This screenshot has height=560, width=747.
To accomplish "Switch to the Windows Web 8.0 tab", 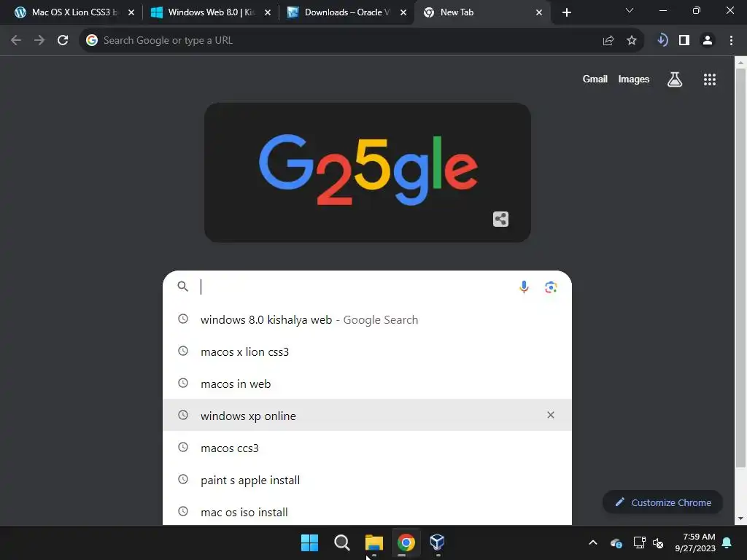I will 209,12.
